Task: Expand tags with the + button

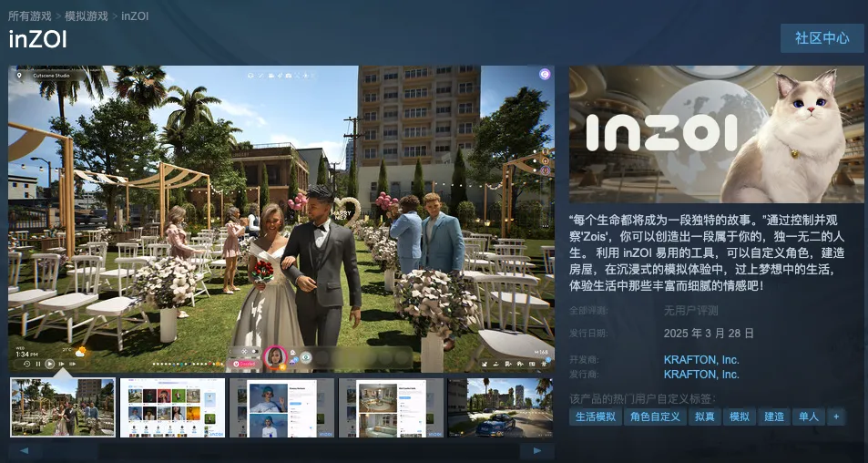Action: pyautogui.click(x=836, y=417)
